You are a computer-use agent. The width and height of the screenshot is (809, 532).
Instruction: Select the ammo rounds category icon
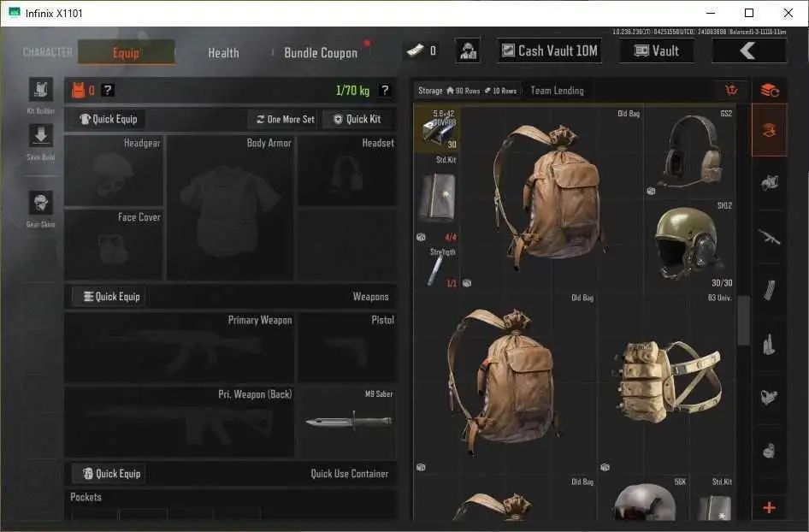pos(770,344)
